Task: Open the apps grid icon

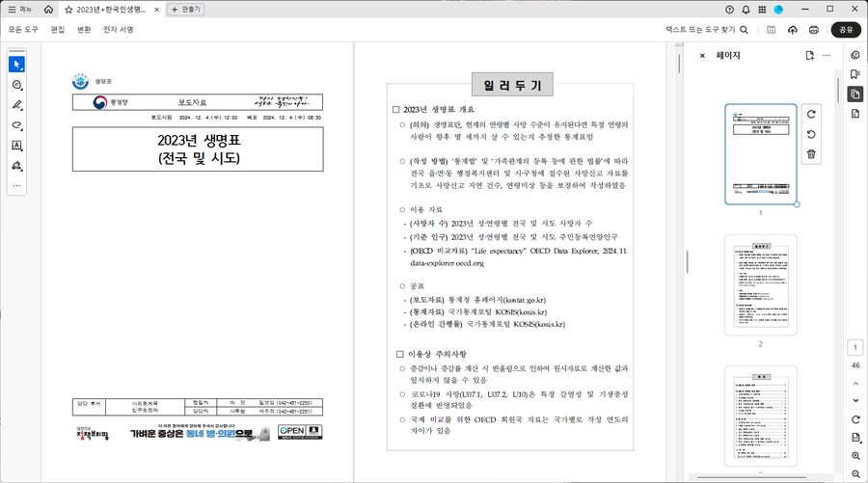Action: point(762,10)
